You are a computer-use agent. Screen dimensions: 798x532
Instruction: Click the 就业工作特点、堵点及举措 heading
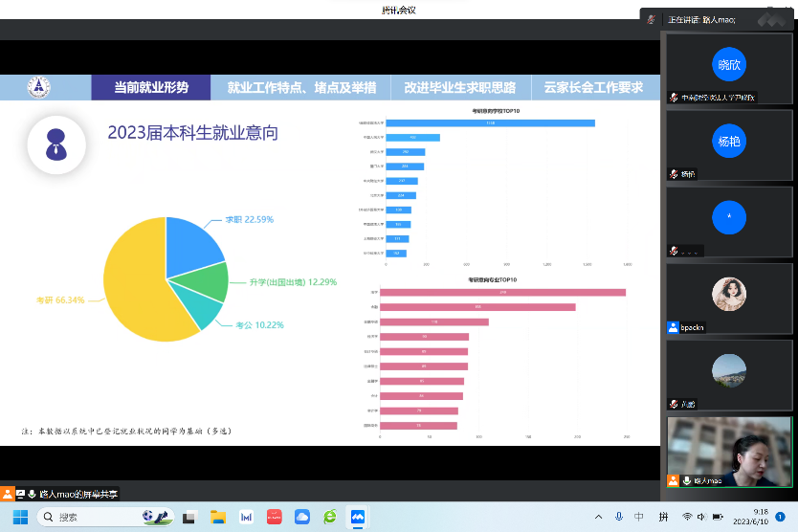[x=301, y=87]
